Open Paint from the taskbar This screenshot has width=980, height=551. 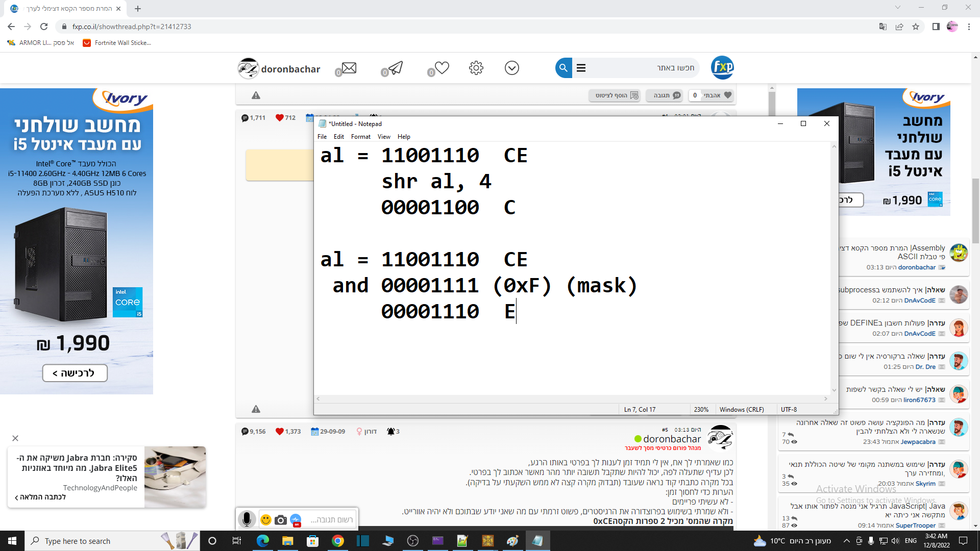click(x=512, y=541)
